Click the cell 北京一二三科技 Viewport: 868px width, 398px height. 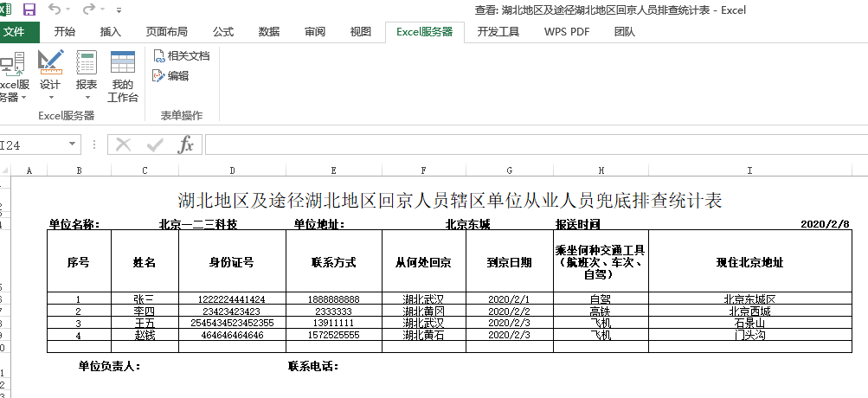point(198,224)
